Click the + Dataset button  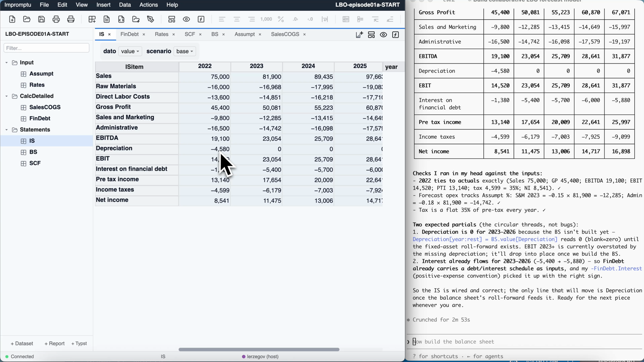click(x=22, y=343)
